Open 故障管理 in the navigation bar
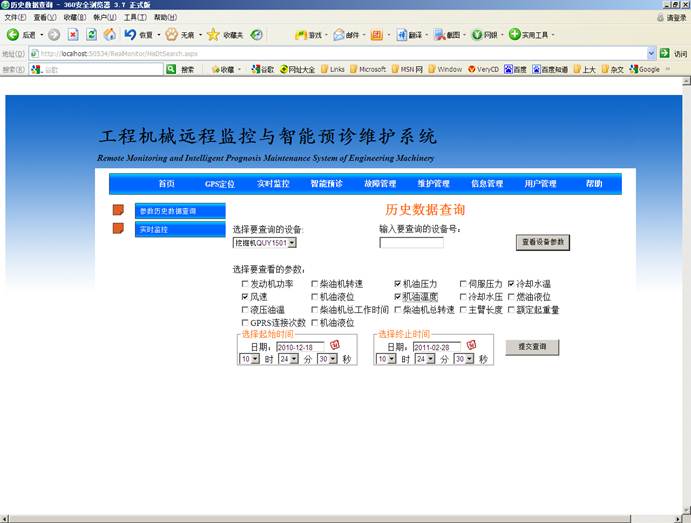The width and height of the screenshot is (691, 523). click(379, 184)
